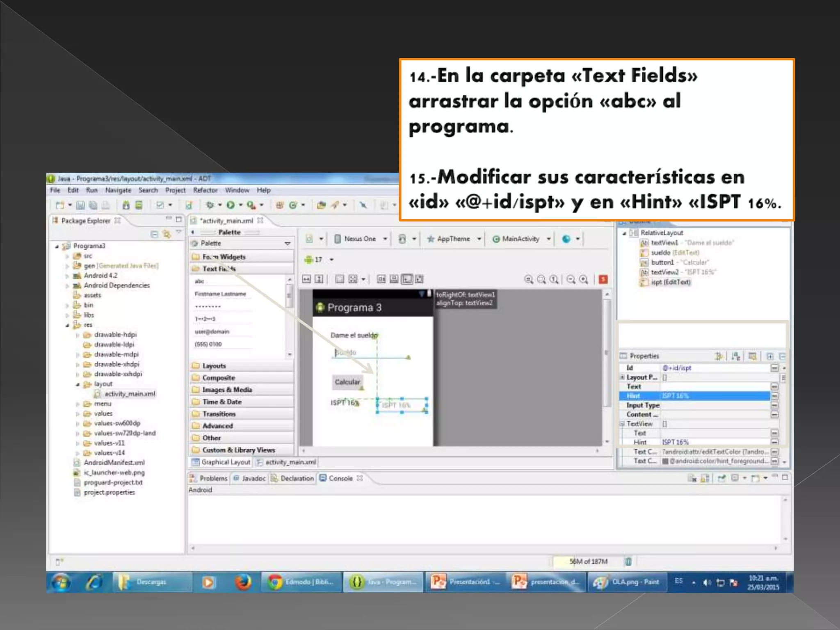Click the Zoom to 100% layout icon
This screenshot has width=840, height=630.
pos(554,280)
